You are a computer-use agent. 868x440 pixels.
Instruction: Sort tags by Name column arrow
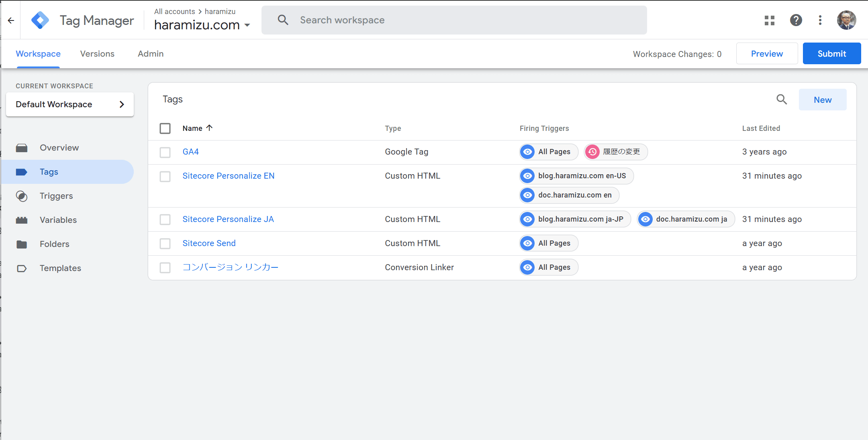(x=209, y=128)
